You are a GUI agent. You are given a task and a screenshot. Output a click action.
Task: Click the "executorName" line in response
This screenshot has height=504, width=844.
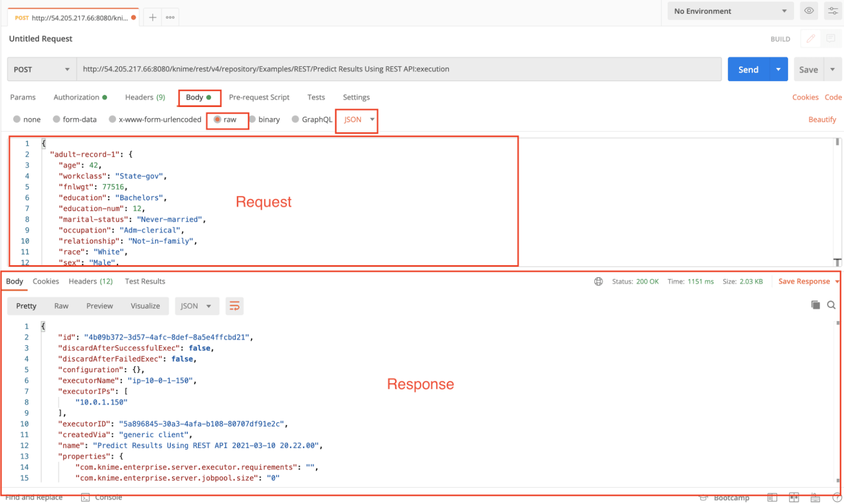point(127,380)
